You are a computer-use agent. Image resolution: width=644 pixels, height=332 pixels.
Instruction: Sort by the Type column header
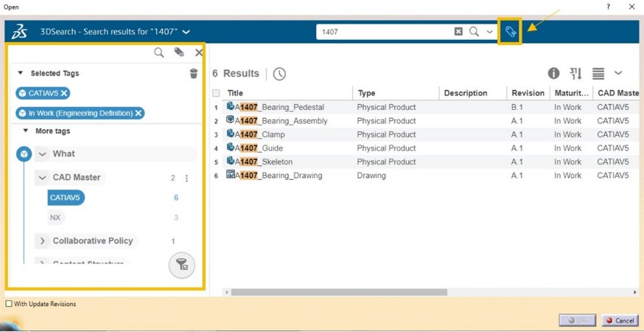[x=366, y=93]
